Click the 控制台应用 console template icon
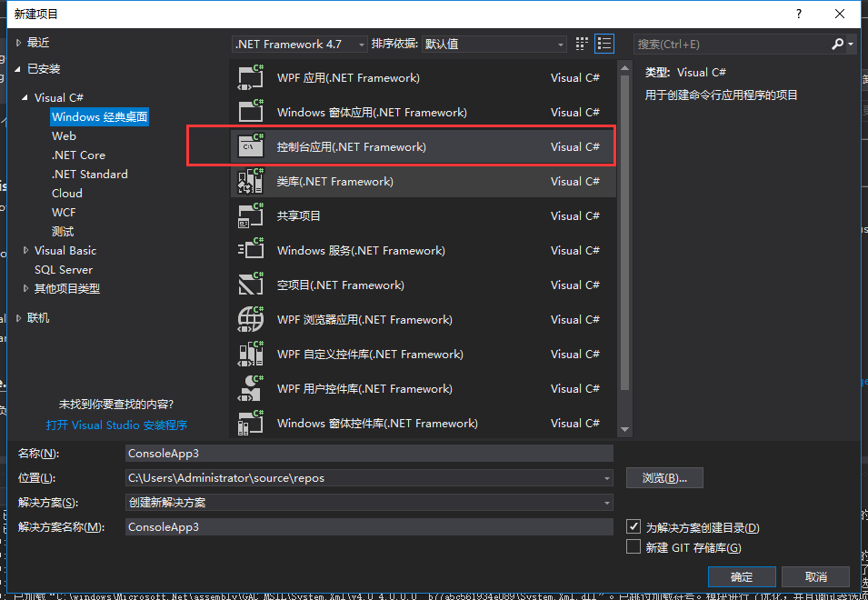Image resolution: width=868 pixels, height=600 pixels. tap(251, 146)
